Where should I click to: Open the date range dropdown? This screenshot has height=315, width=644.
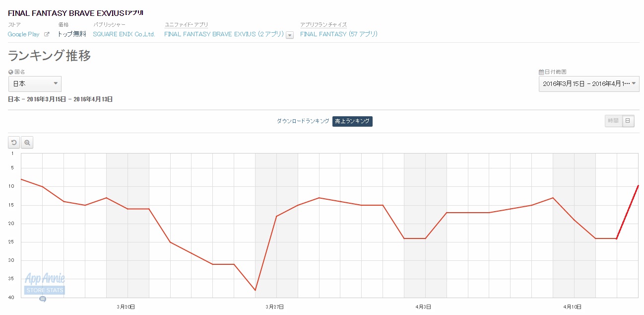(x=589, y=83)
